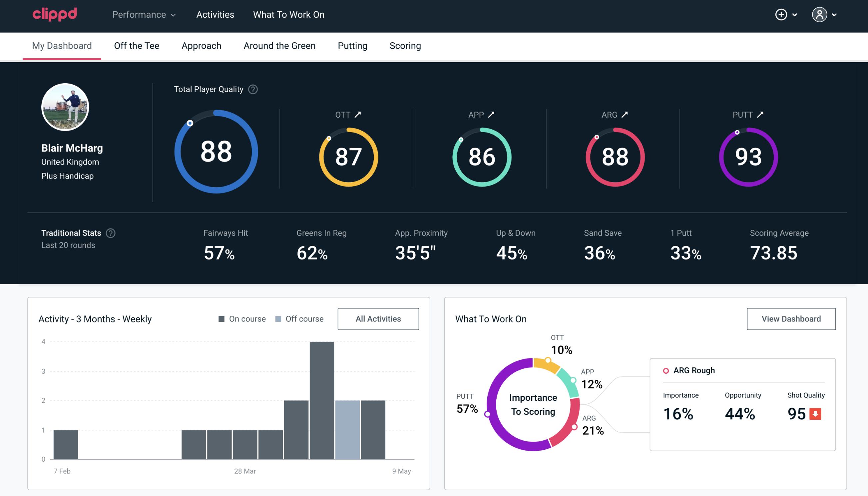
Task: Click the Total Player Quality help icon
Action: [252, 89]
